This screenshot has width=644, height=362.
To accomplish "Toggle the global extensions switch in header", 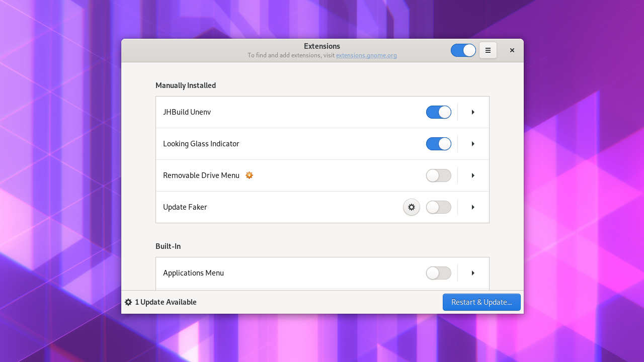I will (x=463, y=50).
